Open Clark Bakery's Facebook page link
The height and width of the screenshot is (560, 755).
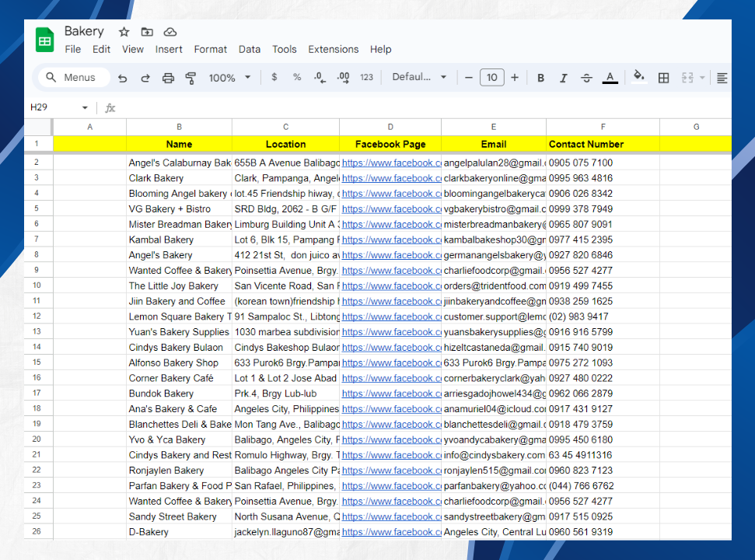[x=390, y=177]
